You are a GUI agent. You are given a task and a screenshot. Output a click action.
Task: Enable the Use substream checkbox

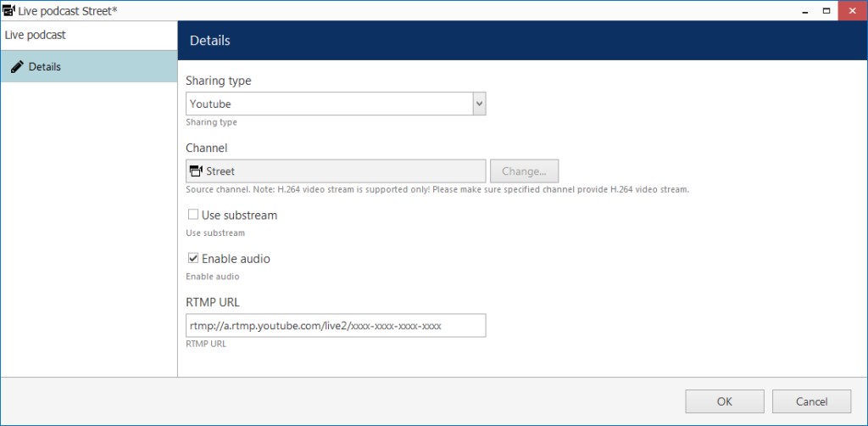(193, 215)
